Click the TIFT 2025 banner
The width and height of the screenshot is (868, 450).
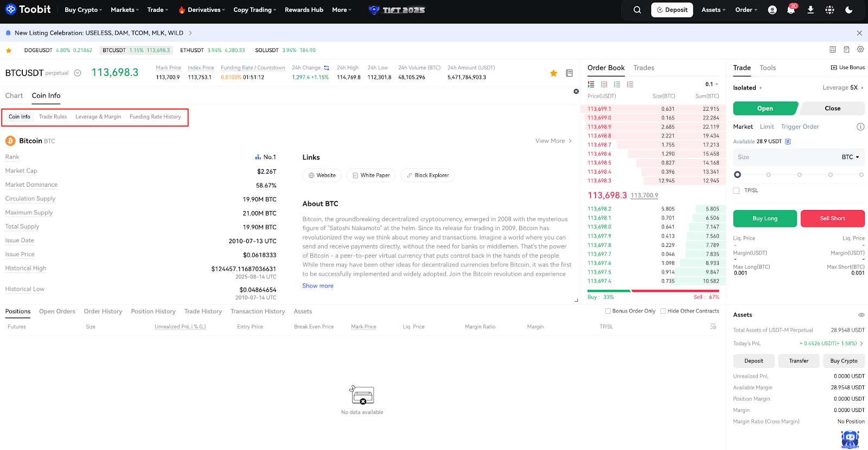[397, 10]
